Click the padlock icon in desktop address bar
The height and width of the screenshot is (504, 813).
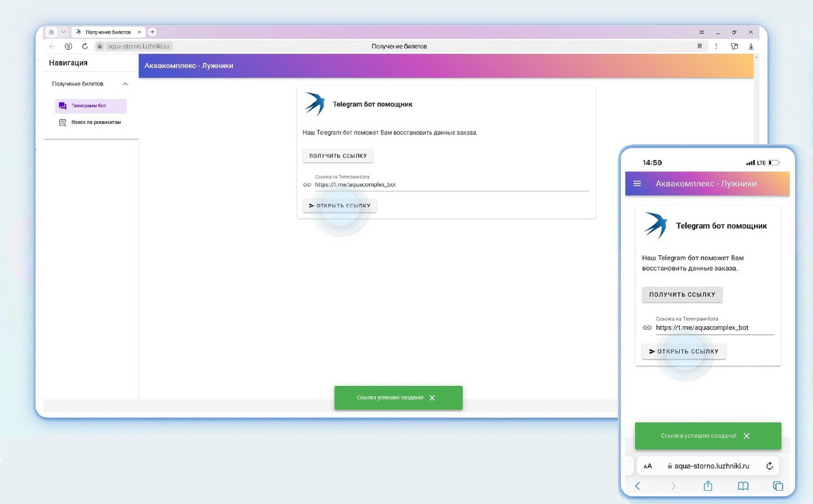pos(100,46)
